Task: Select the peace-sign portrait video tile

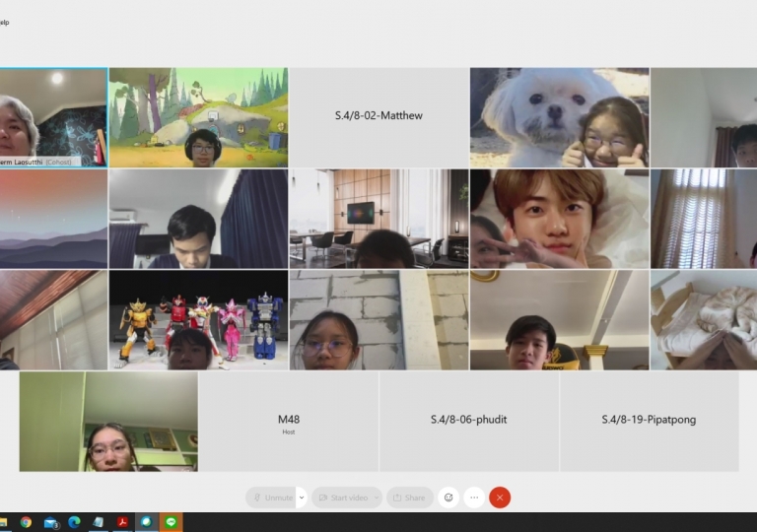Action: (x=560, y=219)
